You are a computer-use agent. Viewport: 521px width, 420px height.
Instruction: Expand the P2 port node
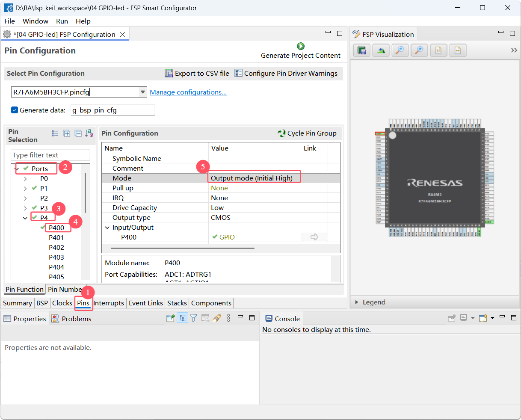25,198
